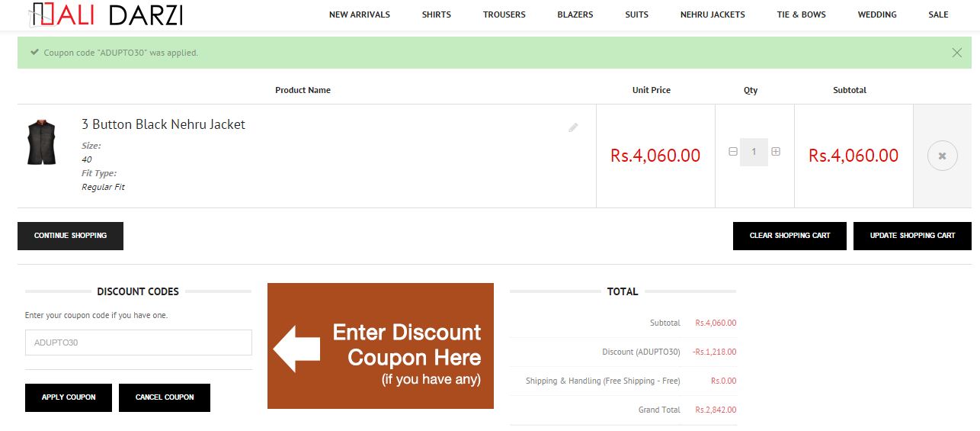Remove the Nehru Jacket from cart
The height and width of the screenshot is (431, 980).
click(x=942, y=156)
